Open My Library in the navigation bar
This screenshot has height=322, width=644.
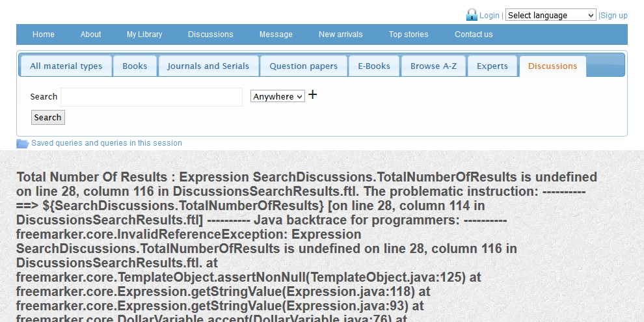click(x=144, y=34)
